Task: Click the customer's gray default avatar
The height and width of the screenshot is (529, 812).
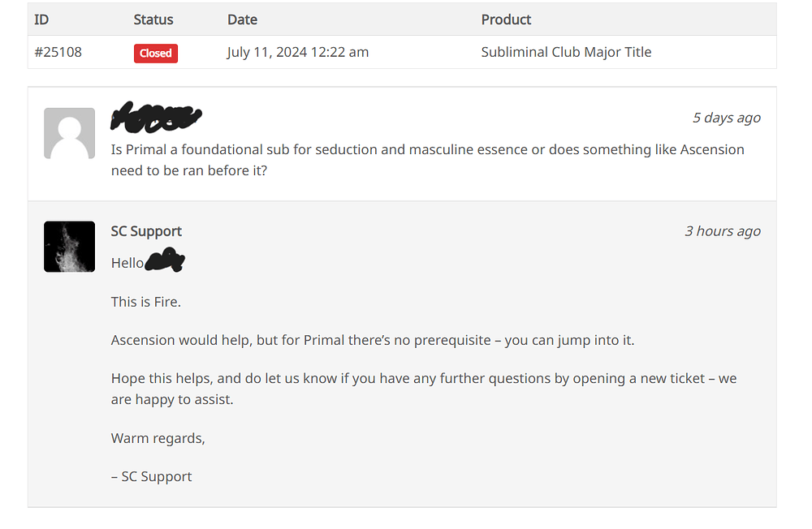Action: pyautogui.click(x=69, y=134)
